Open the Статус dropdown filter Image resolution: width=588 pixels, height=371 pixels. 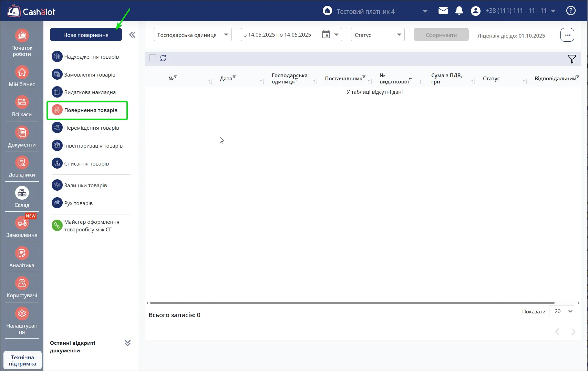tap(378, 34)
